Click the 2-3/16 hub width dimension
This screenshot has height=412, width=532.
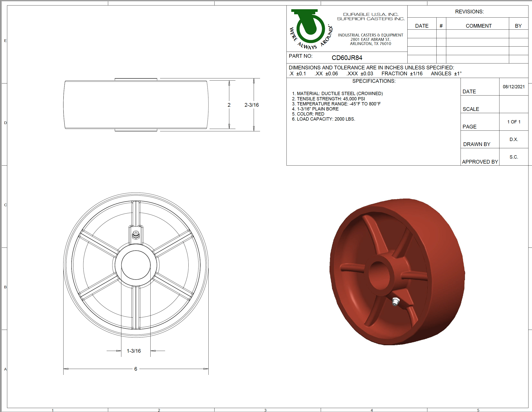(251, 105)
